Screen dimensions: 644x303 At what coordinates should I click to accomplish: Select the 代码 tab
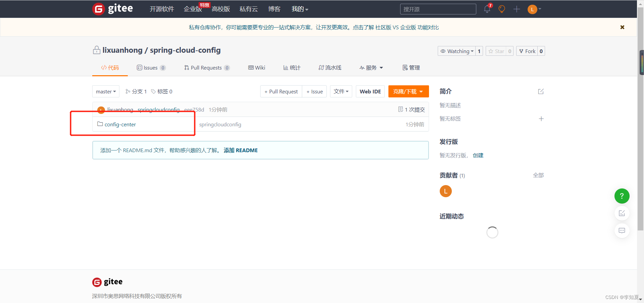[110, 68]
